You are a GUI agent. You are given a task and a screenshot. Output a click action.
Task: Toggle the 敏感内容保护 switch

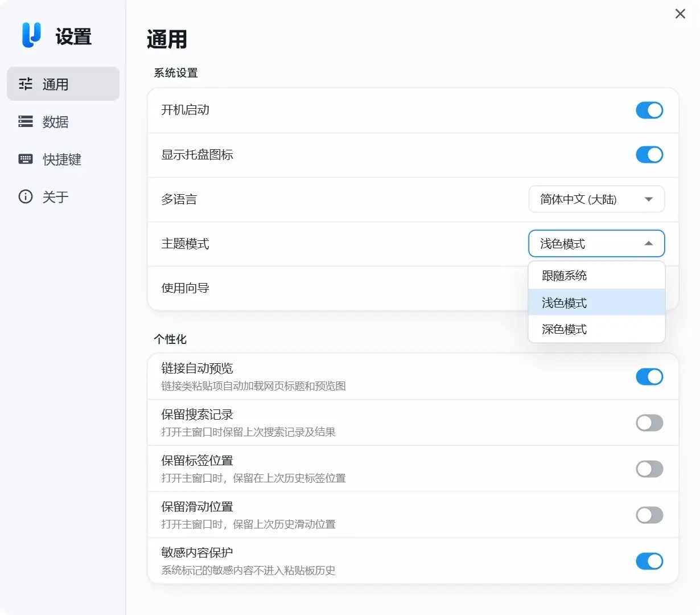(649, 561)
